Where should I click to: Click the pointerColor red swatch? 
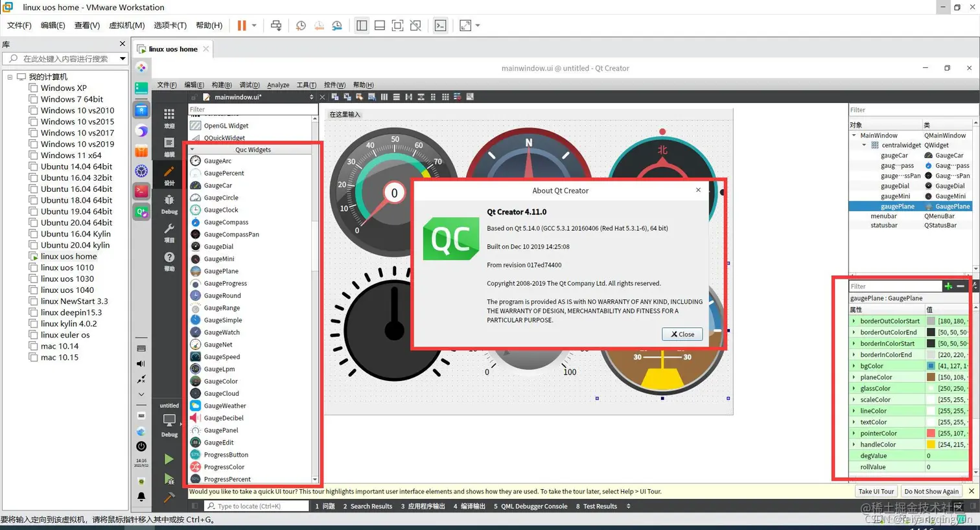tap(931, 433)
